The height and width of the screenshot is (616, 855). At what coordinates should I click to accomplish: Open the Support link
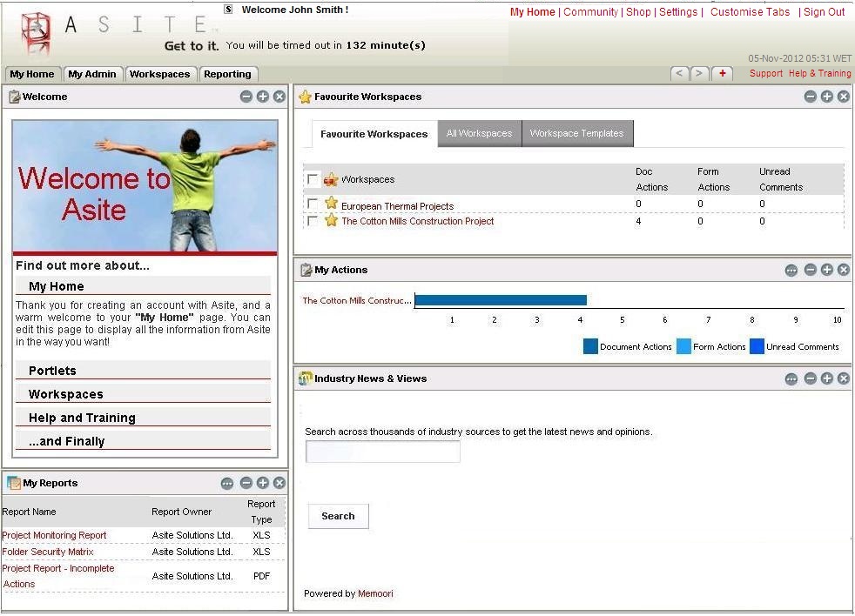766,74
